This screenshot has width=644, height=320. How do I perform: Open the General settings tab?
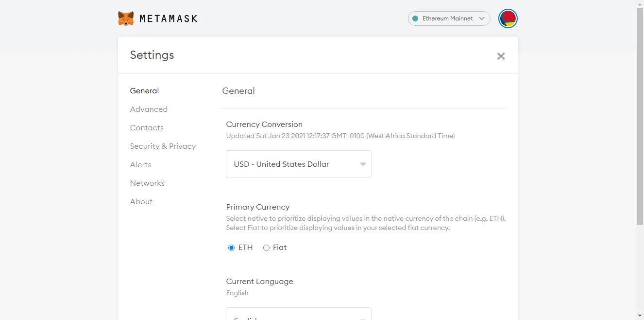[x=144, y=90]
